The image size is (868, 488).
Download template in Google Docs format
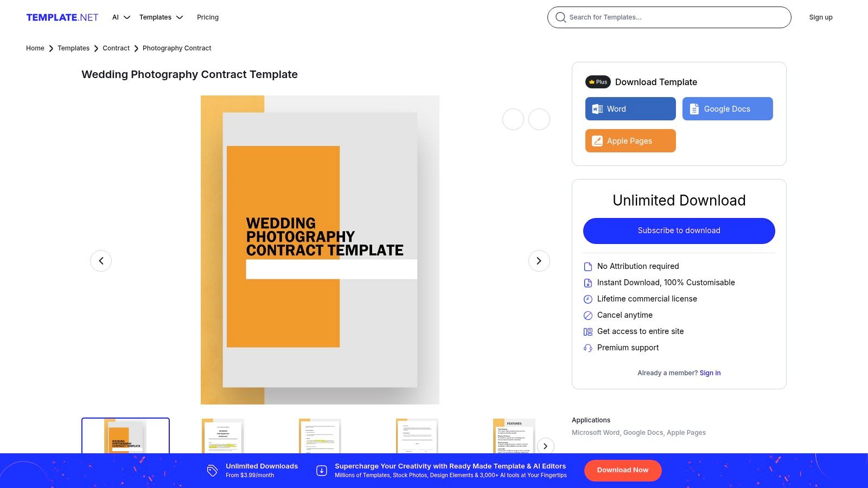point(727,109)
